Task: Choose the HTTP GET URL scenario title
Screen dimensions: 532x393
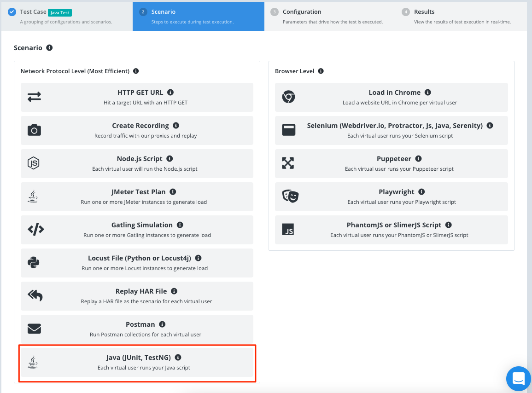Action: (x=140, y=92)
